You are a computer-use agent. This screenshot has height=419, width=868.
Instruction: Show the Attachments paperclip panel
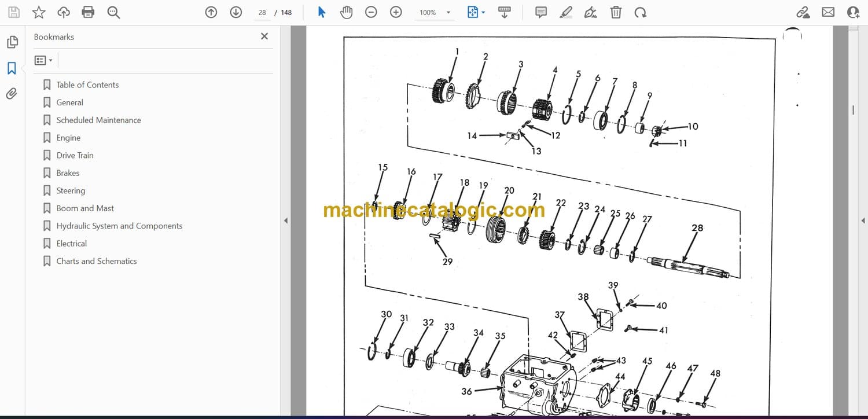tap(12, 94)
